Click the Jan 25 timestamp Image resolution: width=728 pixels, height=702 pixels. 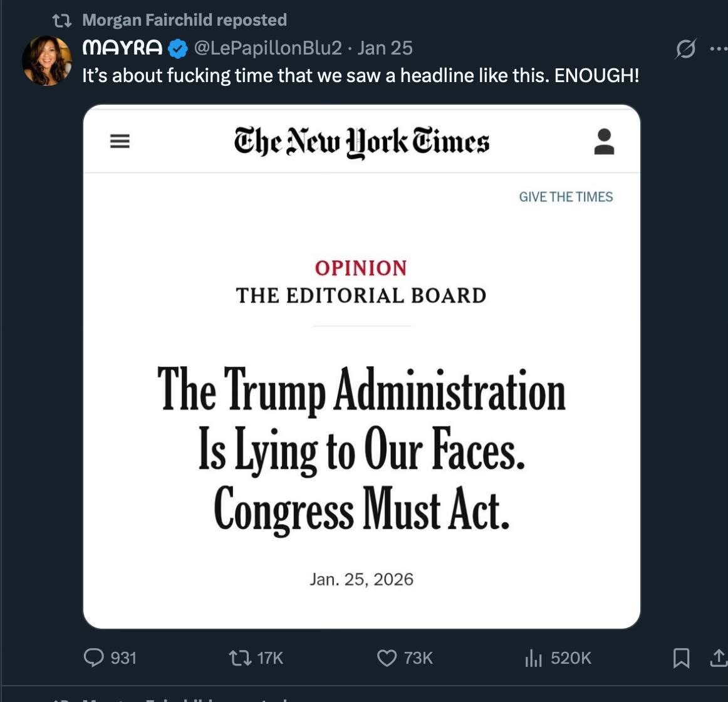[x=385, y=48]
